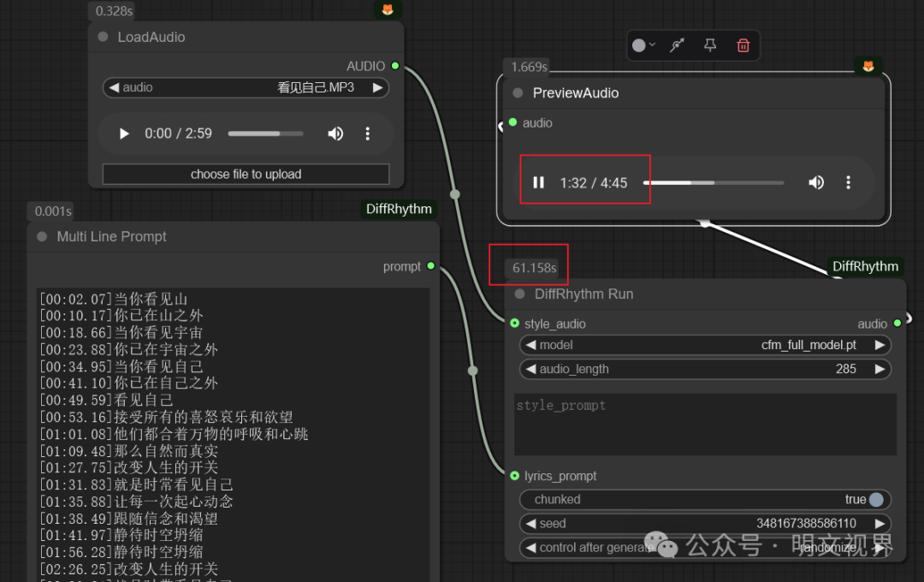Click the bypass icon in the node toolbar
The image size is (924, 582).
[x=677, y=45]
